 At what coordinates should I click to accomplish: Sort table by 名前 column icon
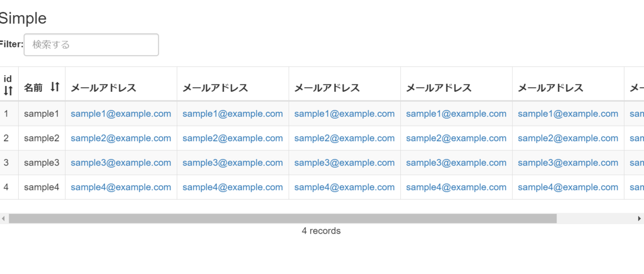(55, 86)
